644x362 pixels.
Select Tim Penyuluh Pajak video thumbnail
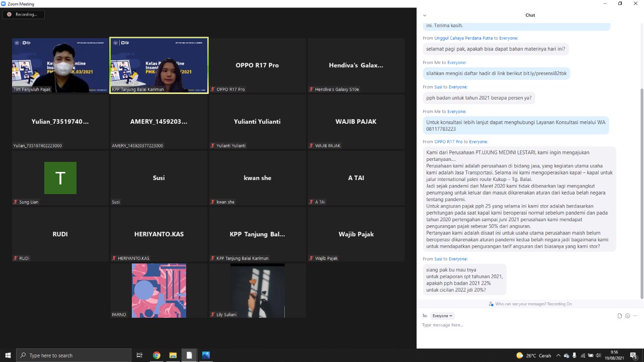[x=60, y=65]
